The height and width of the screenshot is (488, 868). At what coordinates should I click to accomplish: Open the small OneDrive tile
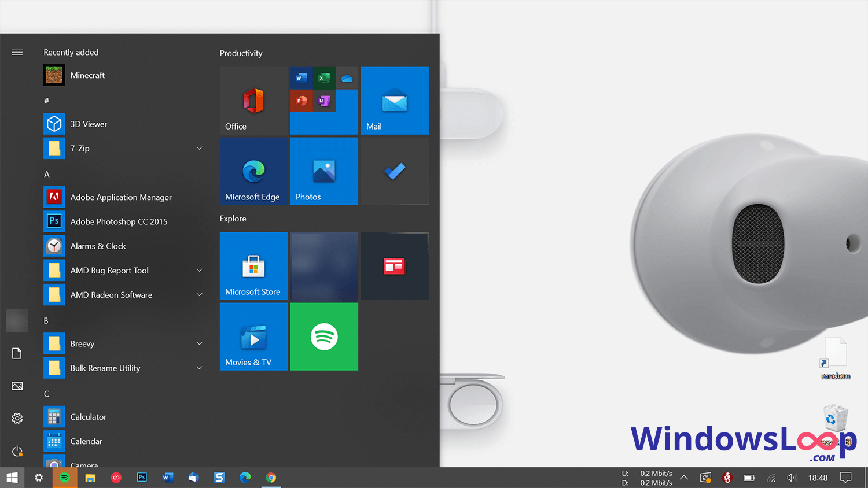tap(347, 78)
